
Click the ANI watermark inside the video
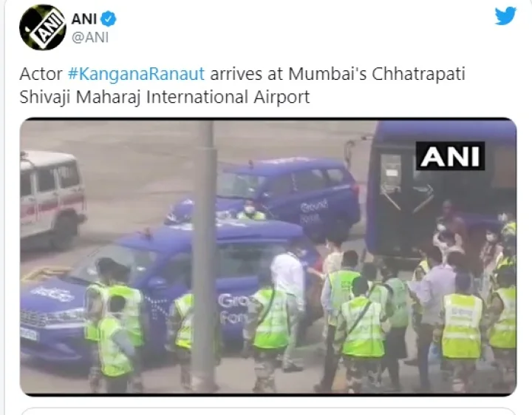coord(450,156)
